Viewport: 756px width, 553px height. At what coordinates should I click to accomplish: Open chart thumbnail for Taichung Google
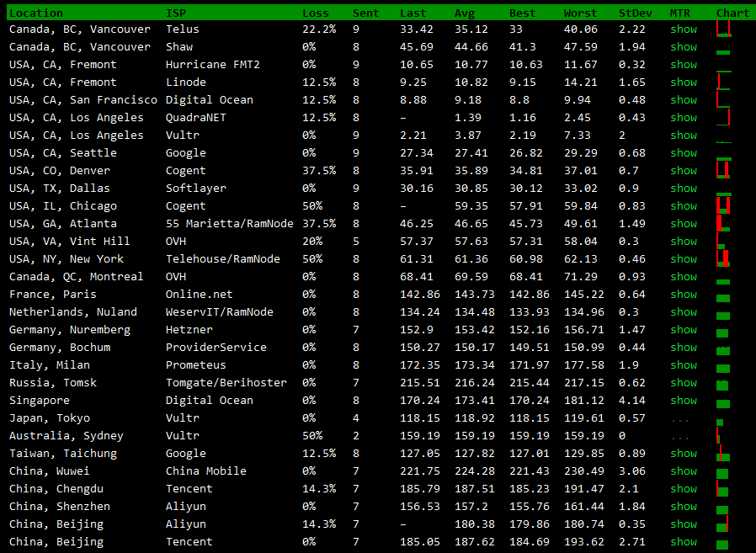tap(723, 453)
